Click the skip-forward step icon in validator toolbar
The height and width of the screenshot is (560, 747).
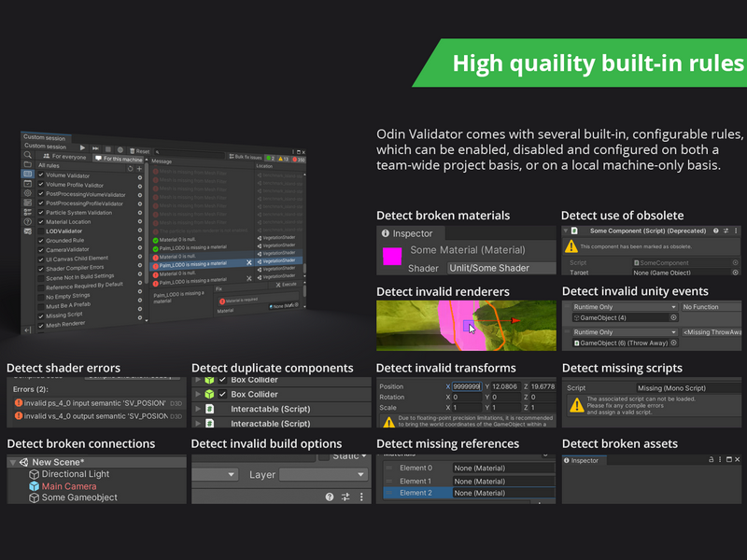coord(95,148)
